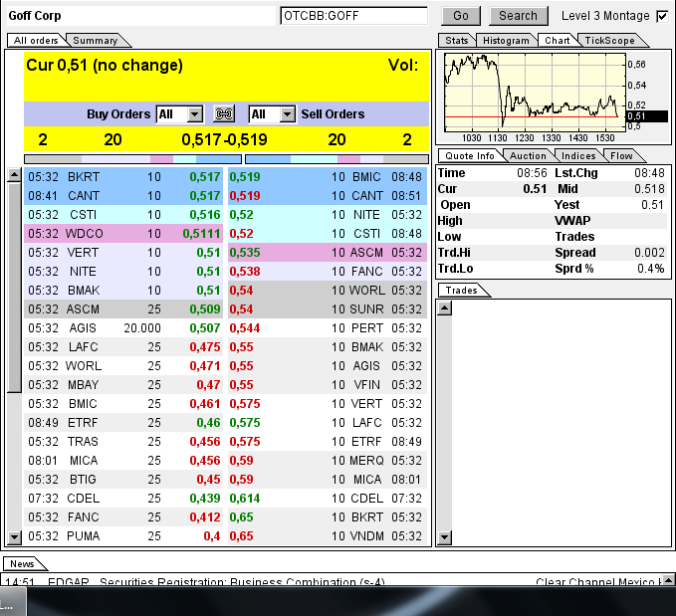Open the Indices tab
The width and height of the screenshot is (676, 616).
point(578,156)
